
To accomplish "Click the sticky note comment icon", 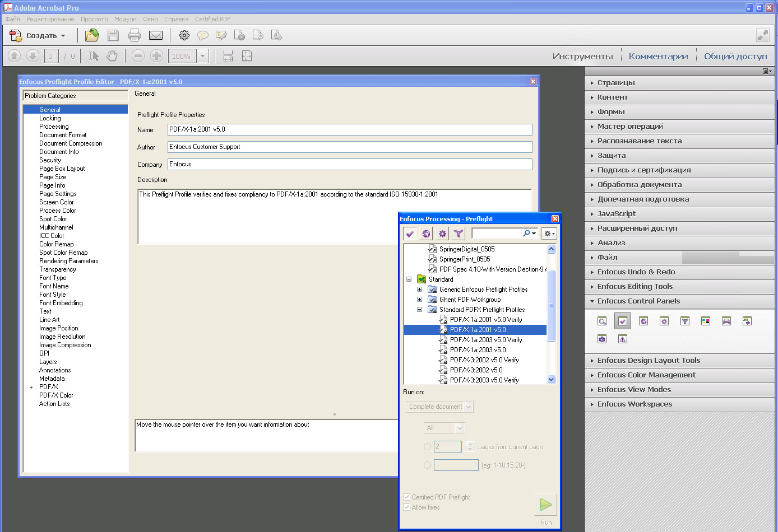I will click(x=203, y=35).
